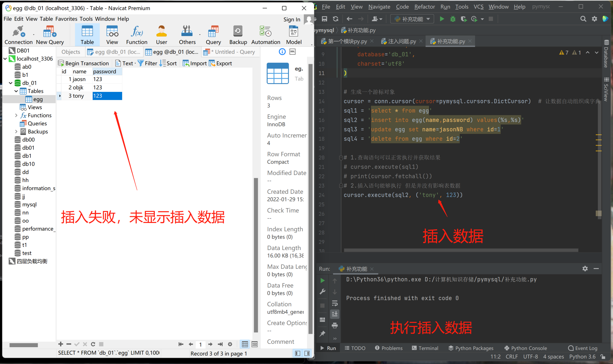Expand the Functions tree node

[16, 115]
